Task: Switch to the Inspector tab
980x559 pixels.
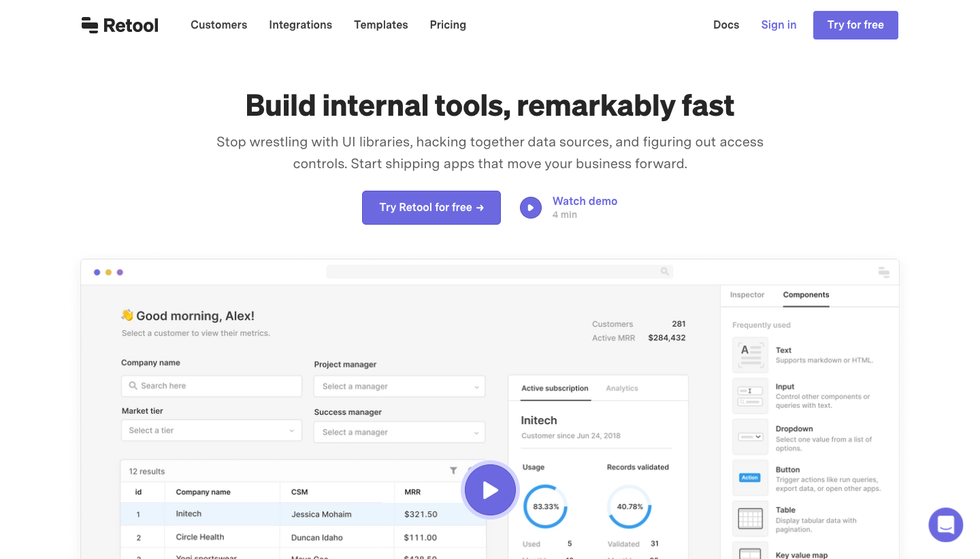Action: tap(747, 295)
